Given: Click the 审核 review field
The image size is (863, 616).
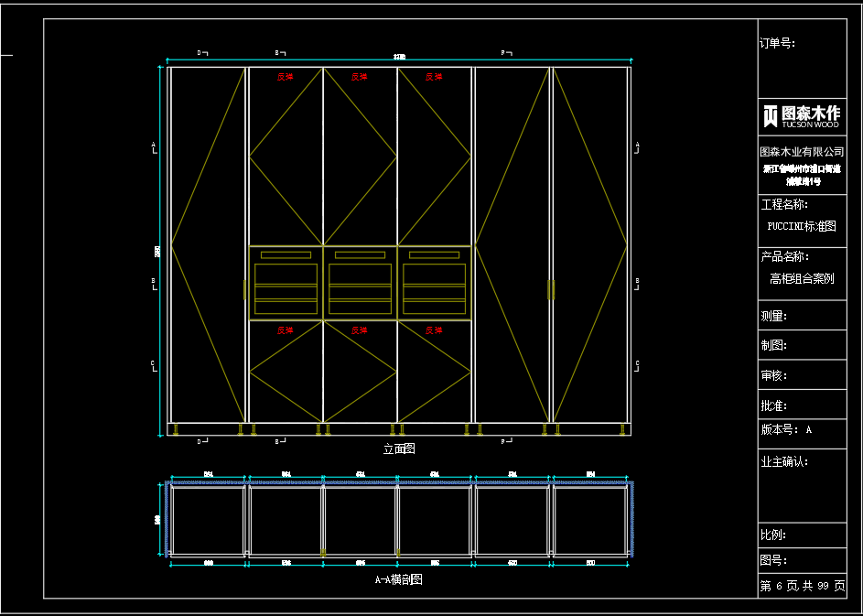Looking at the screenshot, I should pyautogui.click(x=774, y=375).
